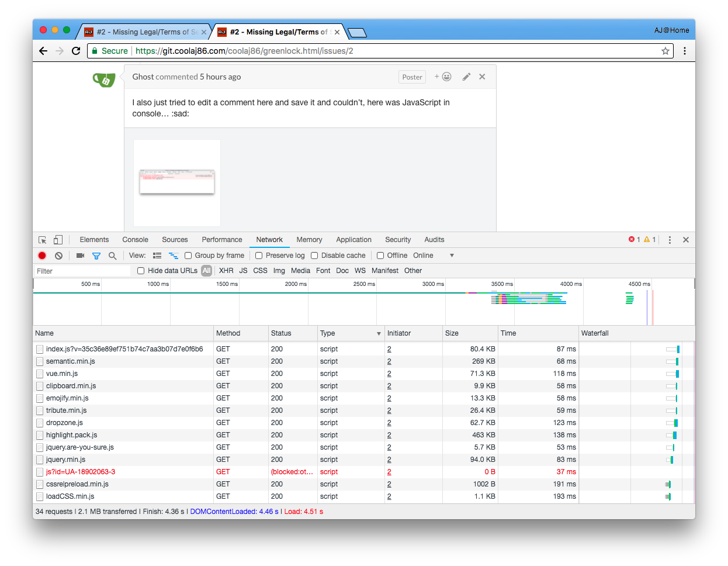Enable Hide data URLs checkbox
The width and height of the screenshot is (728, 566).
141,271
